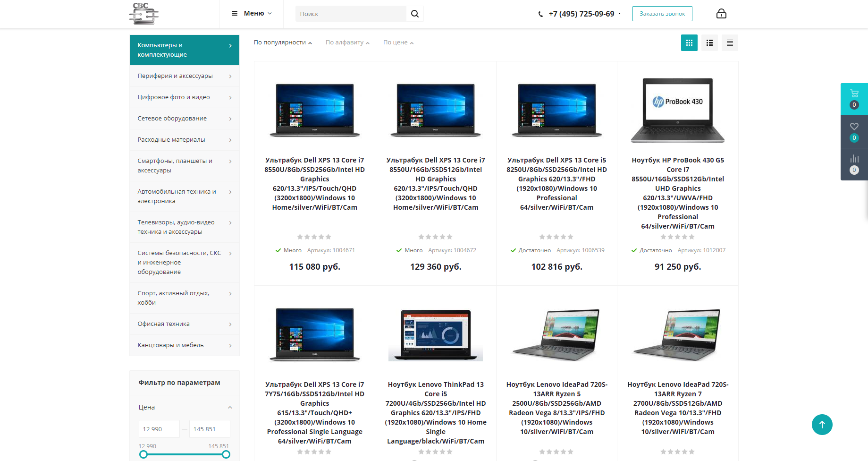The width and height of the screenshot is (868, 461).
Task: Open Dell XPS 13 i7 8550U/8Gb product link
Action: coord(315,184)
